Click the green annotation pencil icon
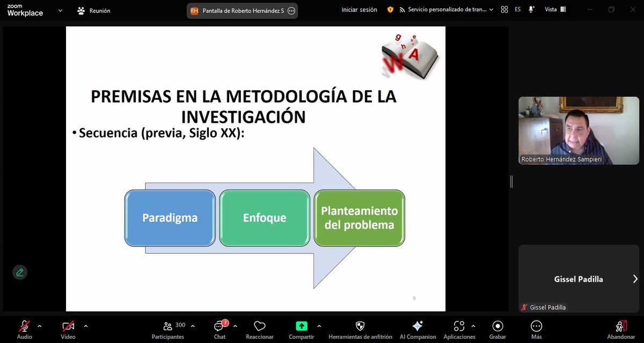This screenshot has width=644, height=343. [20, 272]
